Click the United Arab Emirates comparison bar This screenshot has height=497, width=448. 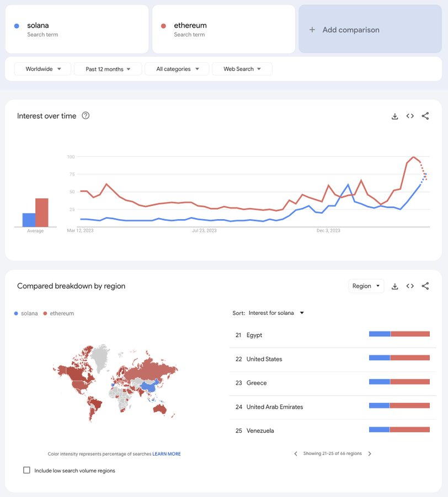click(x=399, y=405)
